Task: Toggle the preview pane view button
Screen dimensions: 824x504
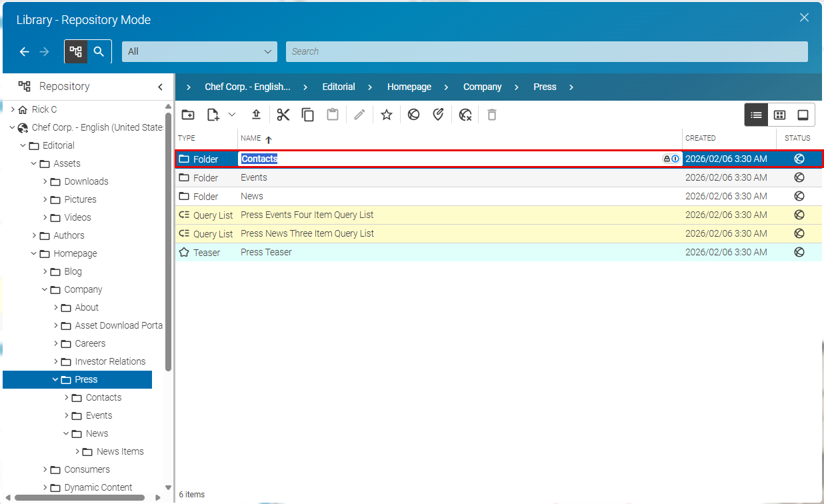Action: (x=803, y=115)
